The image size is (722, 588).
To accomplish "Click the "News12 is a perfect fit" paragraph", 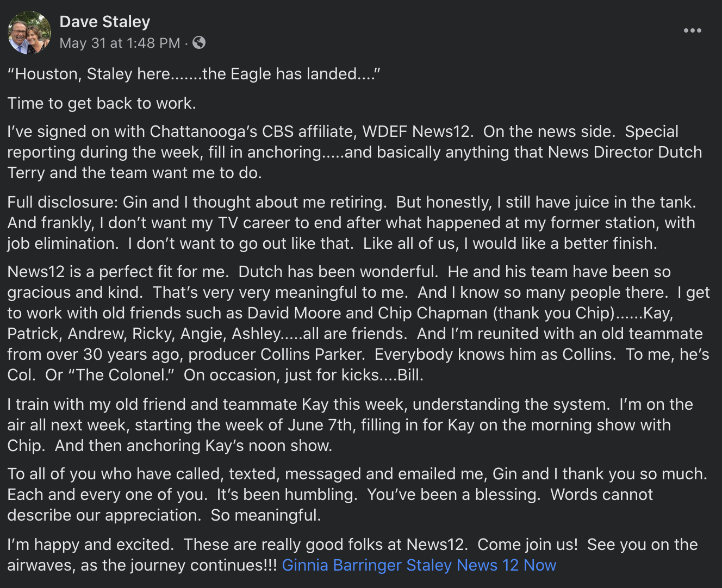I will tap(358, 323).
